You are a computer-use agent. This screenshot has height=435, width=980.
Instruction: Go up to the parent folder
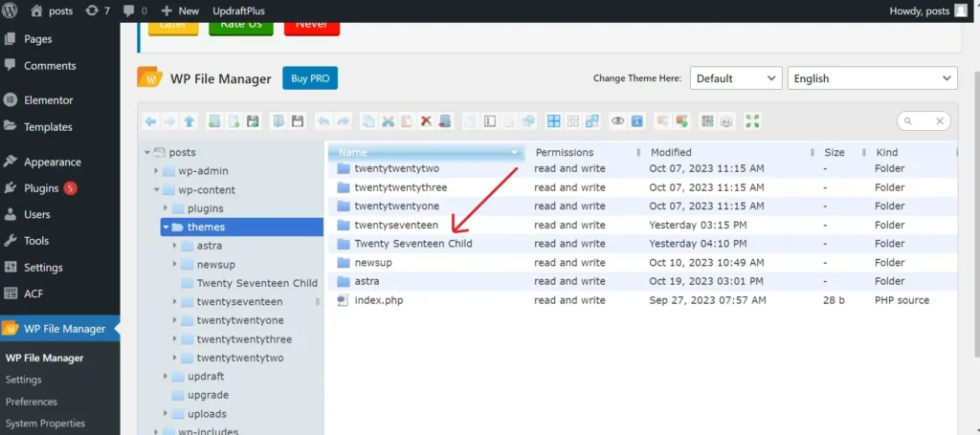click(x=189, y=121)
